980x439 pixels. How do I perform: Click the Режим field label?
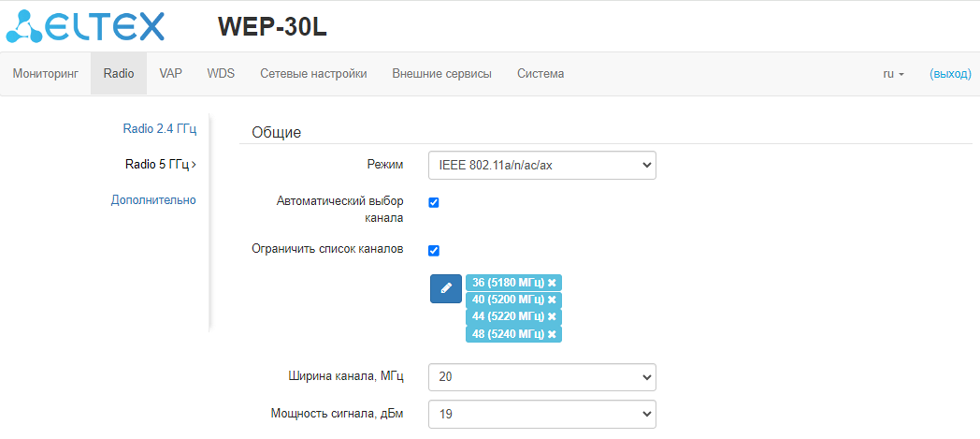pos(385,165)
